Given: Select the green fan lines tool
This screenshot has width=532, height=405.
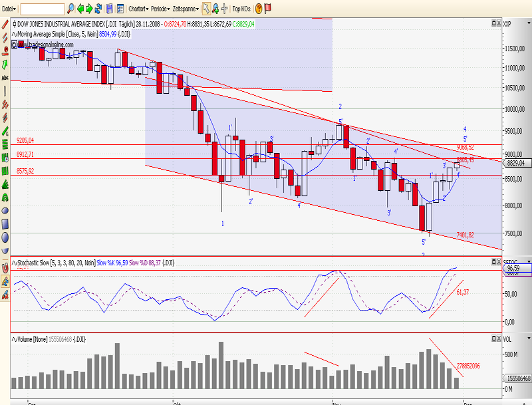Looking at the screenshot, I should (x=5, y=184).
